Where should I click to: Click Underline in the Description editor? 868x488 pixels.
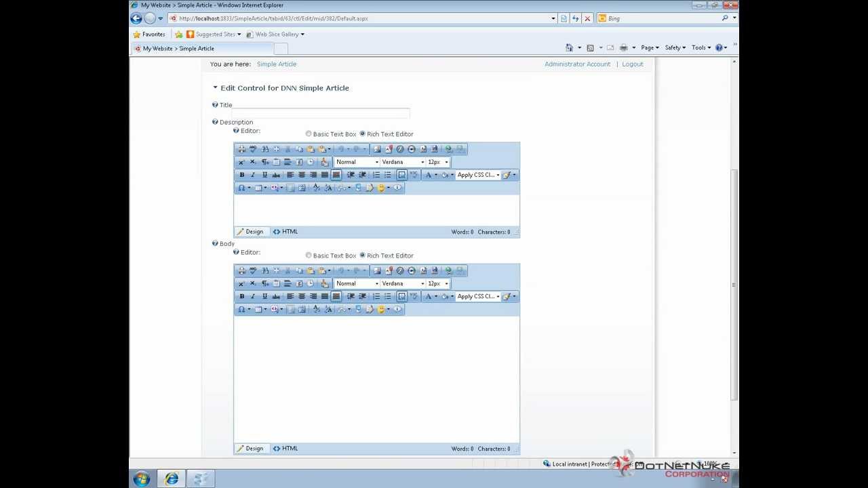[264, 175]
